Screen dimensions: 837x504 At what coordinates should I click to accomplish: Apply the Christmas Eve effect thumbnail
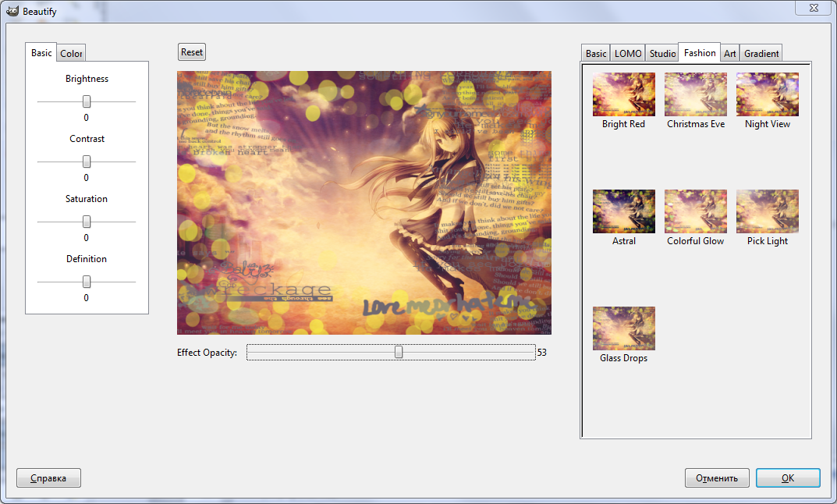coord(696,94)
